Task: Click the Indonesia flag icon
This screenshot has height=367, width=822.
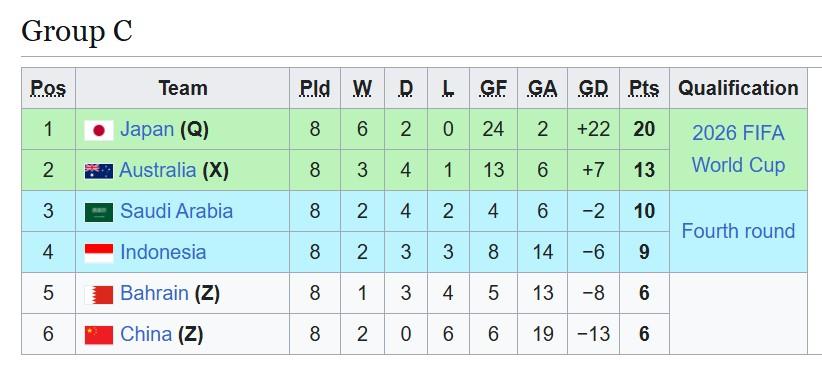Action: [x=99, y=253]
